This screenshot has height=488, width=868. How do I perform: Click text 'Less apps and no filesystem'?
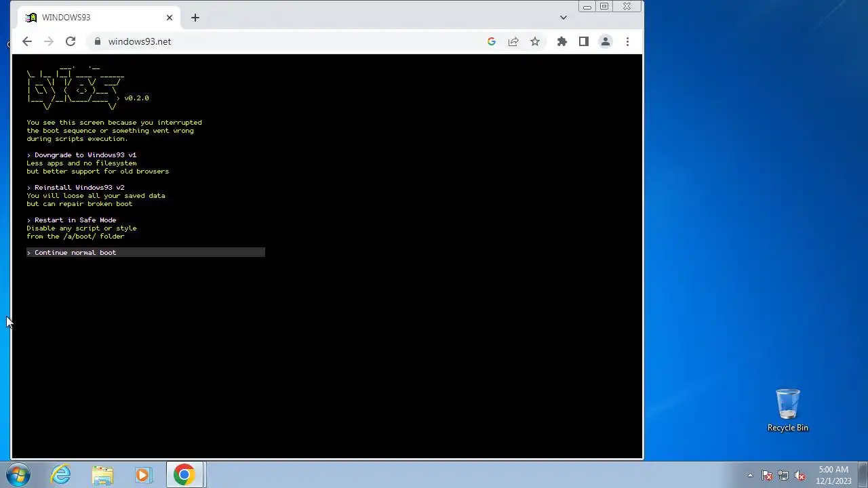click(x=81, y=163)
